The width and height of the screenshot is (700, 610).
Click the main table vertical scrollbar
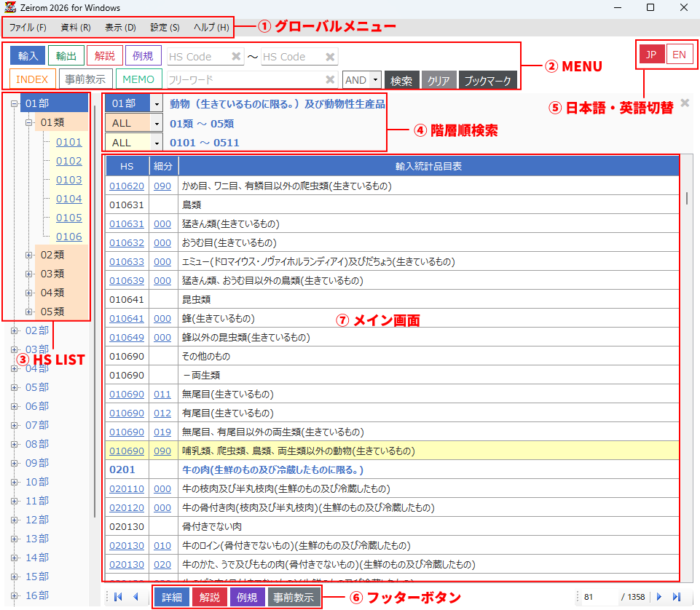[x=685, y=199]
